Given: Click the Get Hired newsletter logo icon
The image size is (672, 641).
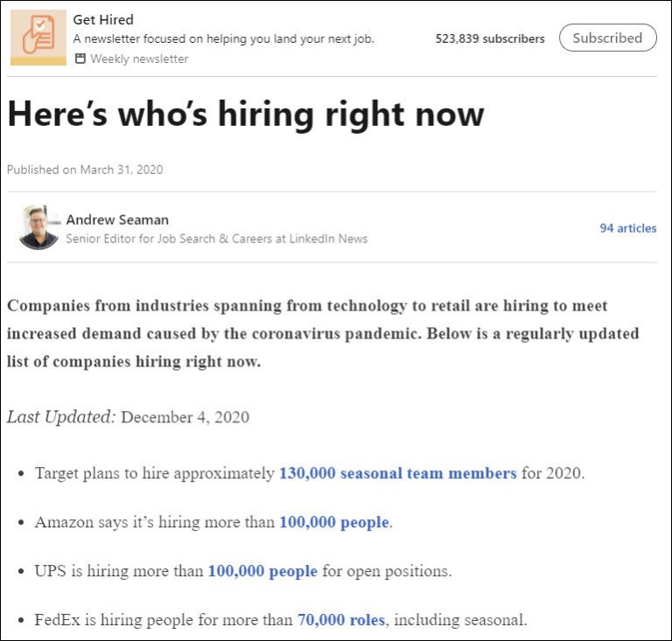Looking at the screenshot, I should coord(38,38).
